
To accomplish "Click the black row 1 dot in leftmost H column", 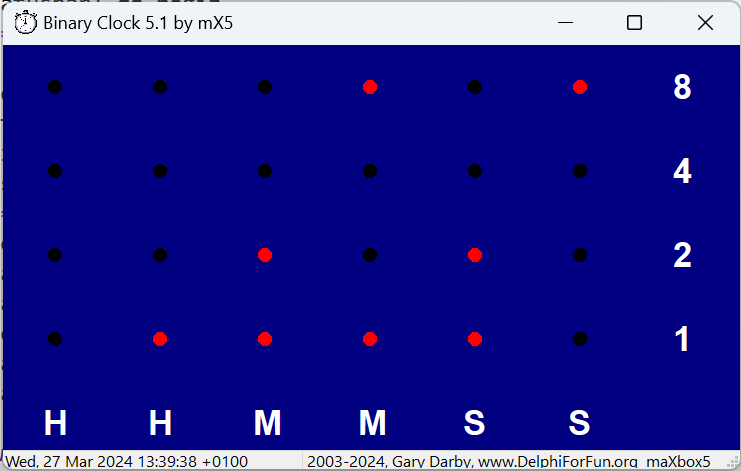I will click(x=55, y=339).
